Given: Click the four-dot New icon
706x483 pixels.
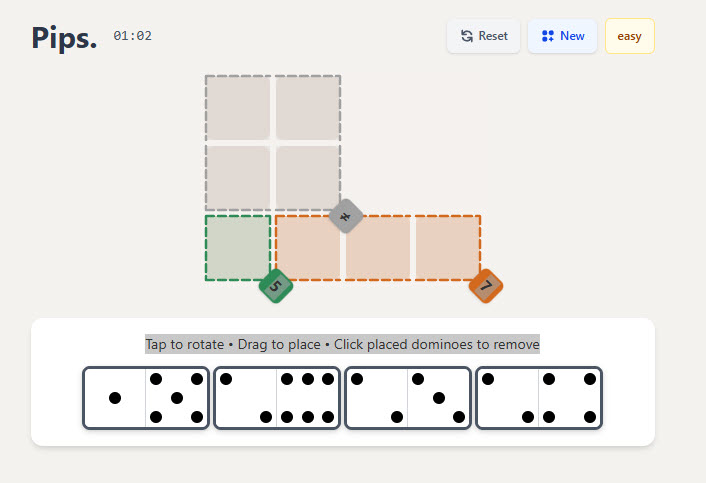Looking at the screenshot, I should pyautogui.click(x=548, y=36).
